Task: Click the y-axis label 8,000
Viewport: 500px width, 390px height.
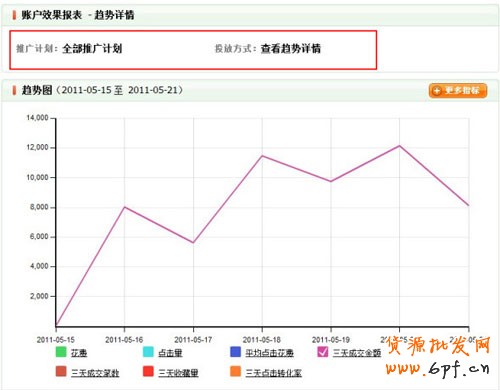Action: click(39, 207)
